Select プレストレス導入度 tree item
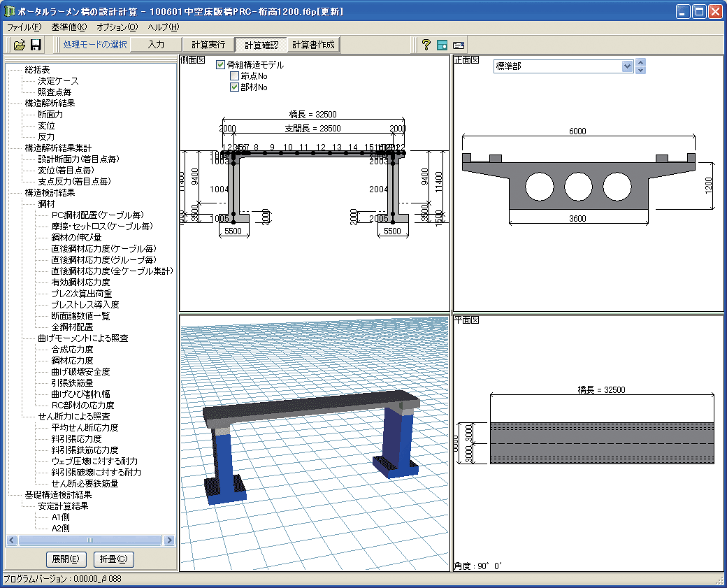 pos(85,305)
